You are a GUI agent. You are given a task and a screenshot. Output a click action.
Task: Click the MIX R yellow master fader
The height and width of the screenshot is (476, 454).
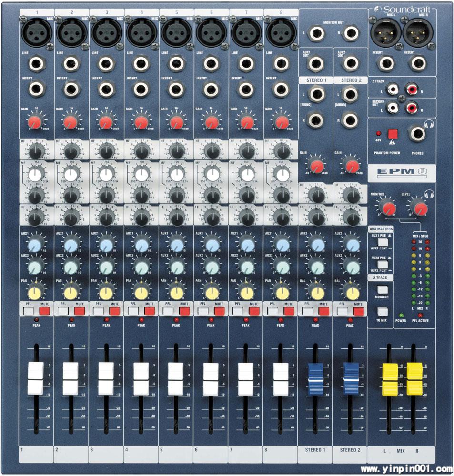pyautogui.click(x=415, y=379)
